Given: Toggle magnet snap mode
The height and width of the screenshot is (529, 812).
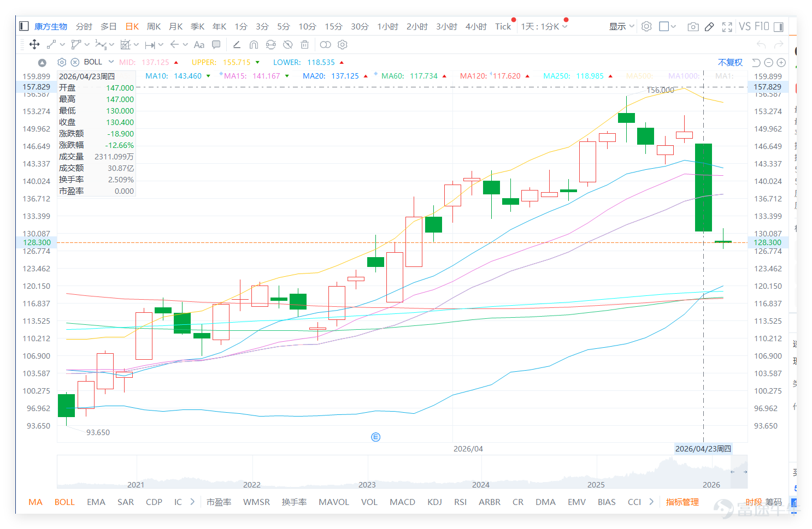Looking at the screenshot, I should click(x=254, y=45).
